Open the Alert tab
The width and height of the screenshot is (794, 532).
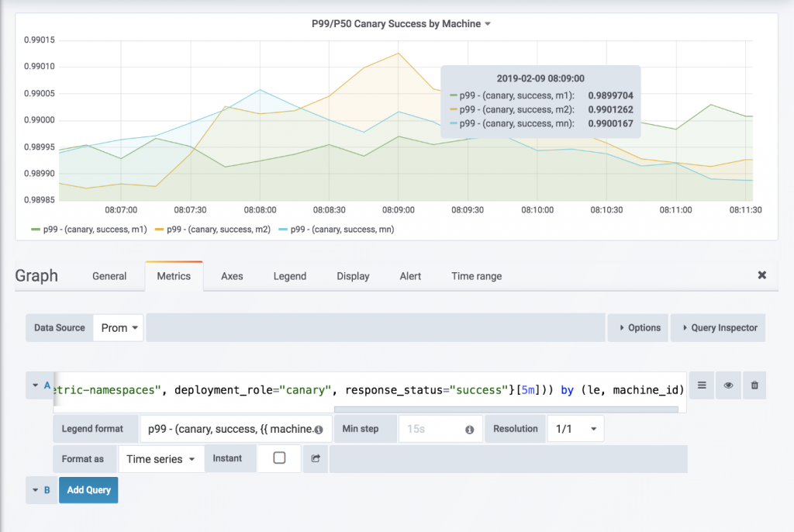tap(410, 276)
